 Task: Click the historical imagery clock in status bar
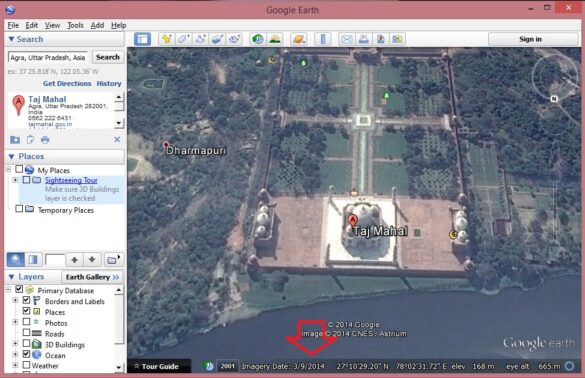[209, 366]
